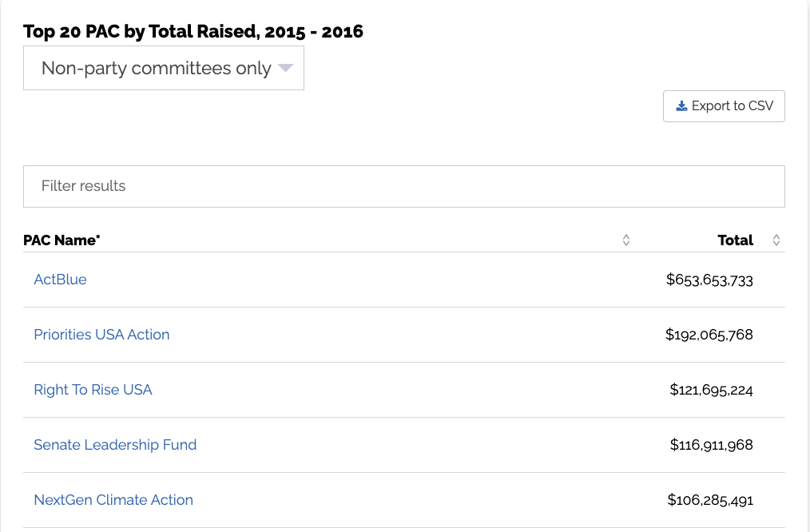Open the Non-party committees only dropdown

point(163,68)
